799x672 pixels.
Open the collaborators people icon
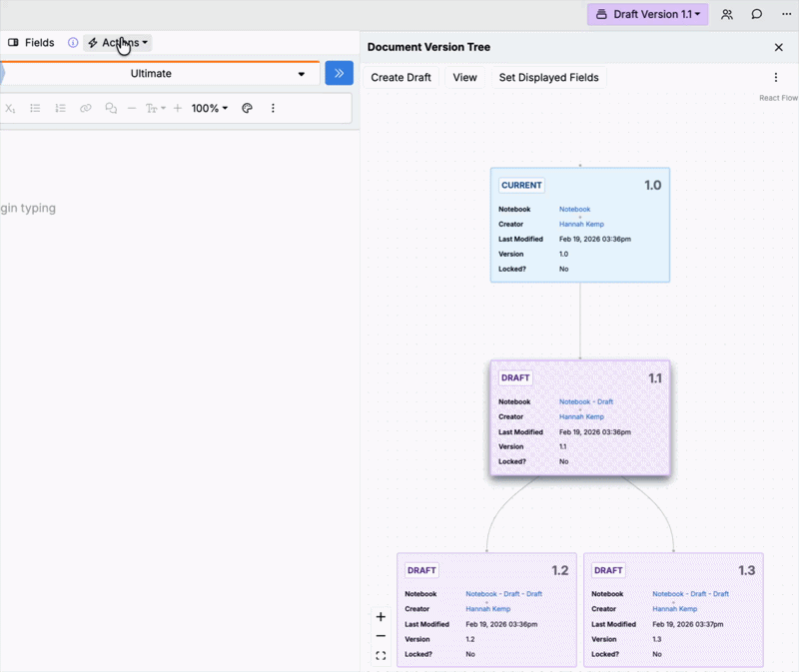727,15
